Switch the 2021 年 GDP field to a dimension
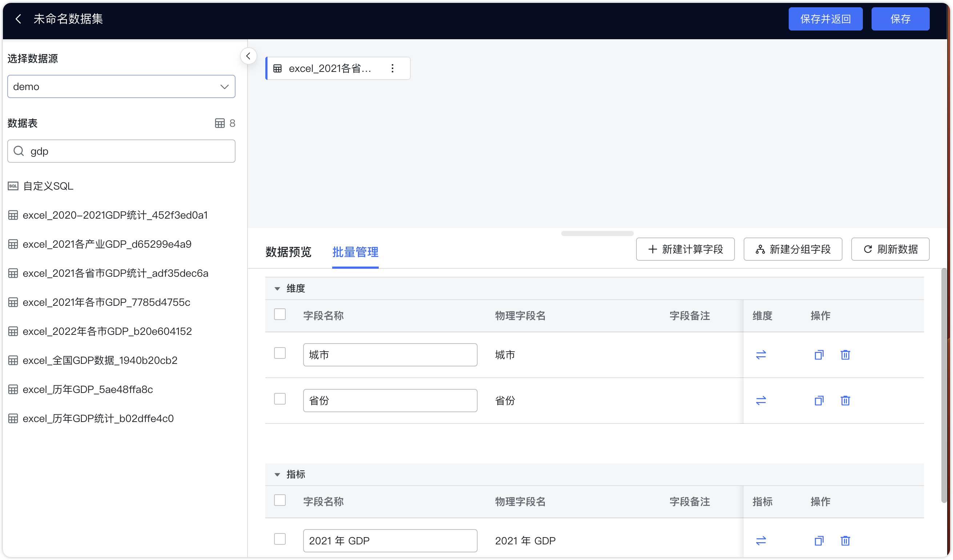The image size is (953, 560). tap(761, 541)
